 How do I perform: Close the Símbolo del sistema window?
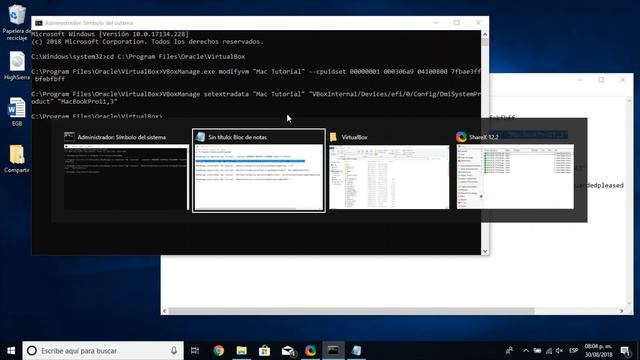478,23
